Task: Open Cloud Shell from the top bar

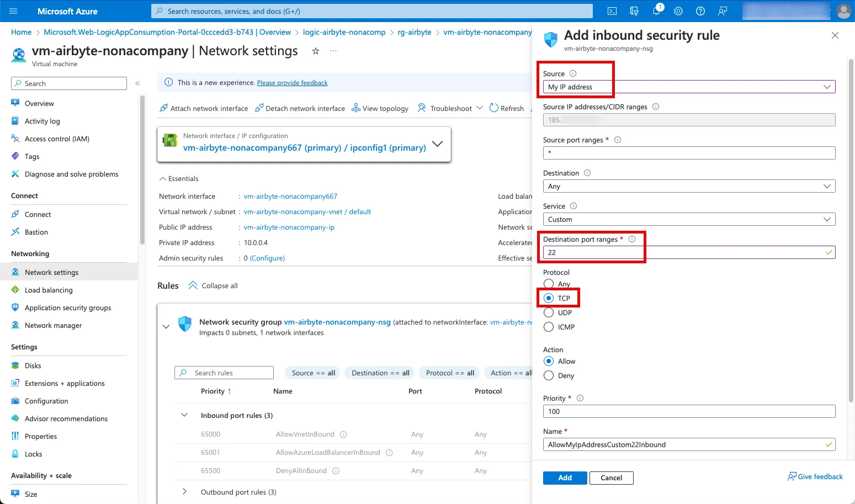Action: pos(612,11)
